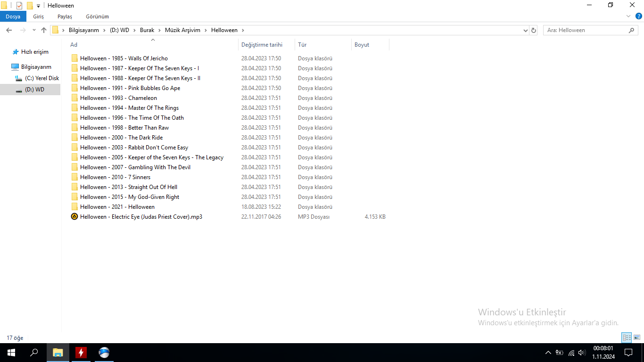Go back with the Back arrow

pos(9,30)
